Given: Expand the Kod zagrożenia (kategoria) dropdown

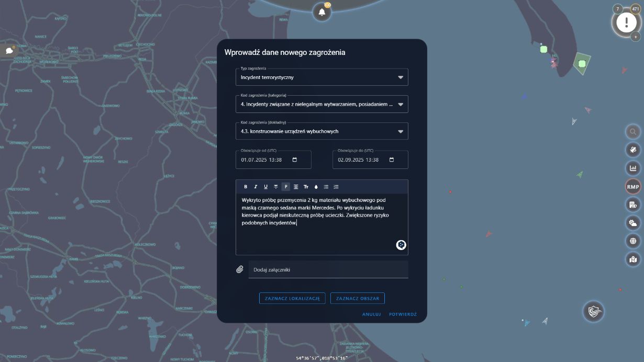Looking at the screenshot, I should click(401, 104).
